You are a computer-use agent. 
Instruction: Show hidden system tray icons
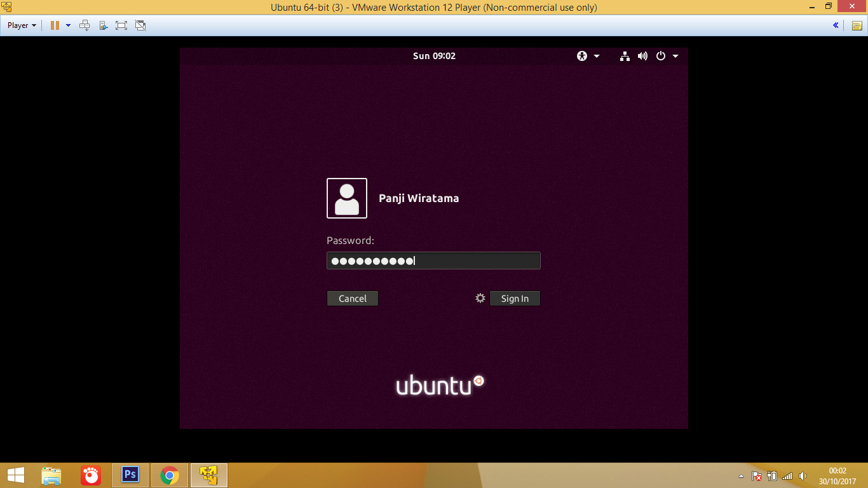[741, 476]
